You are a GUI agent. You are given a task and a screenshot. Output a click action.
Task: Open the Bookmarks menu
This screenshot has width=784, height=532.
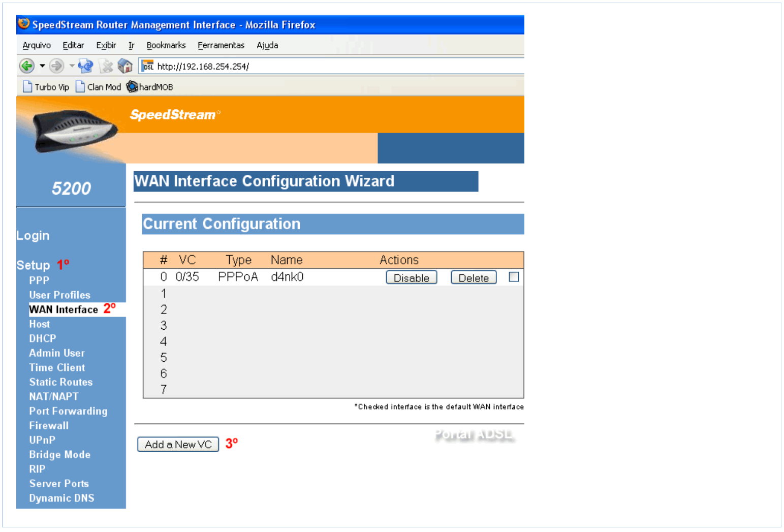point(166,45)
